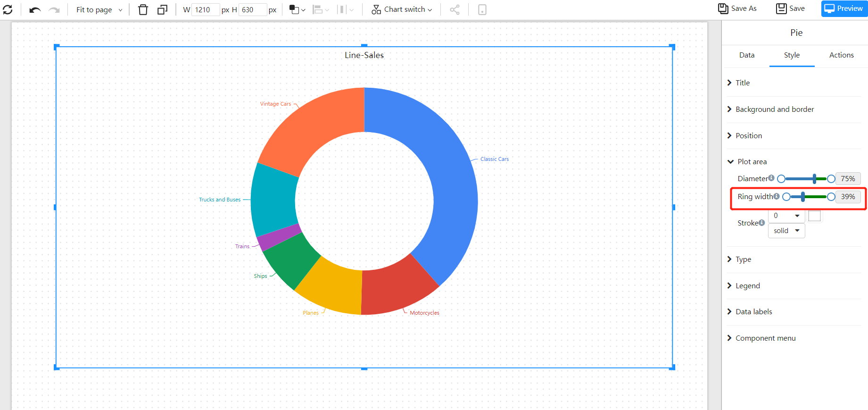
Task: Click the redo arrow icon
Action: click(x=54, y=10)
